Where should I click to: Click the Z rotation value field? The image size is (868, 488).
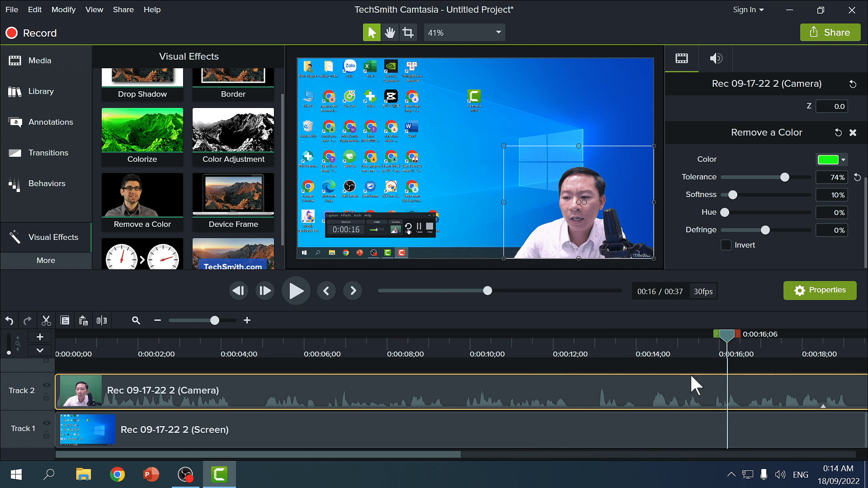(831, 107)
